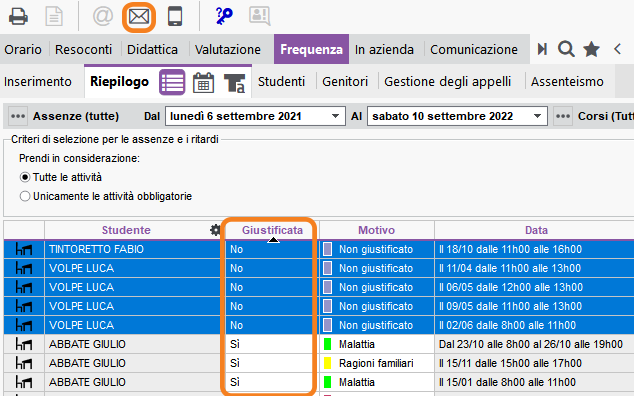
Task: Click the mobile phone SMS icon
Action: pos(175,17)
